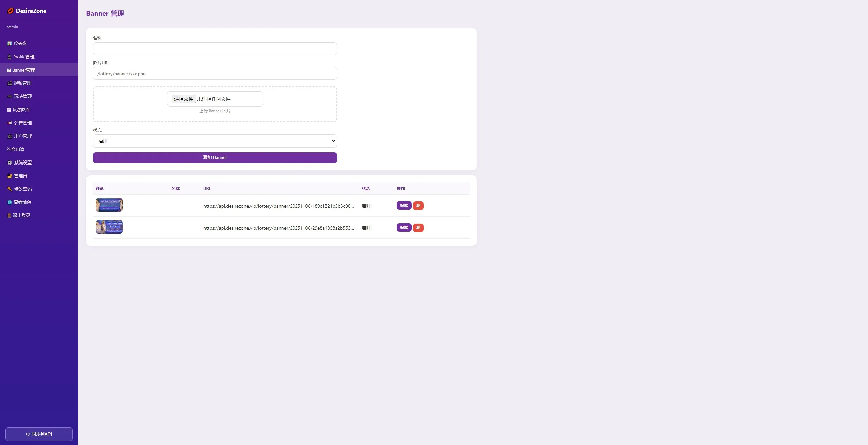Edit the banner with URL 29e8a4858a2b553
868x445 pixels.
[404, 228]
